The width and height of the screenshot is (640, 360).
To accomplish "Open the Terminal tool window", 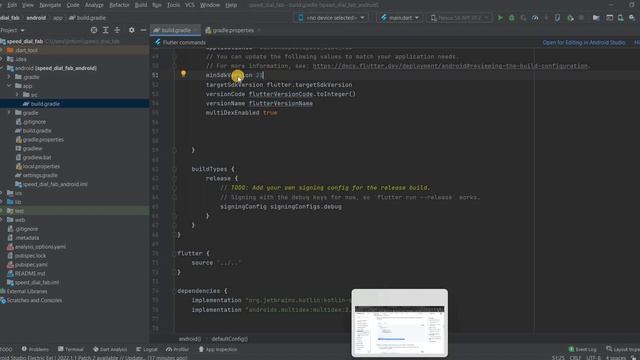I will point(71,349).
